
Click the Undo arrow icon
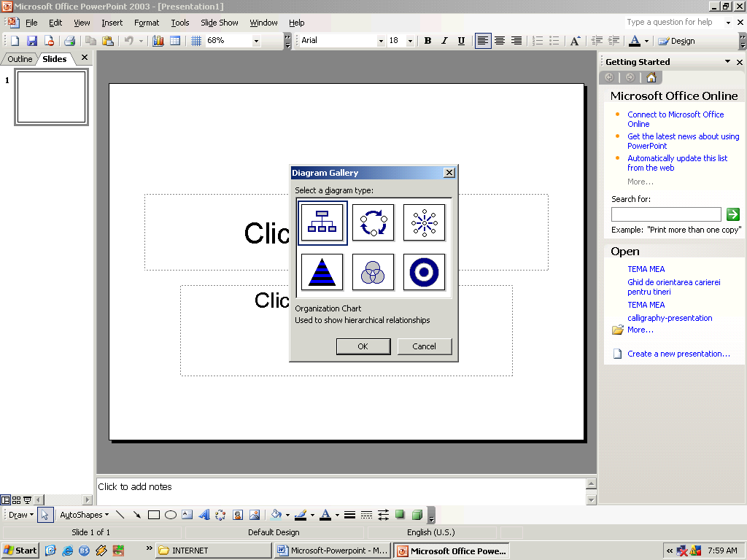(x=128, y=41)
